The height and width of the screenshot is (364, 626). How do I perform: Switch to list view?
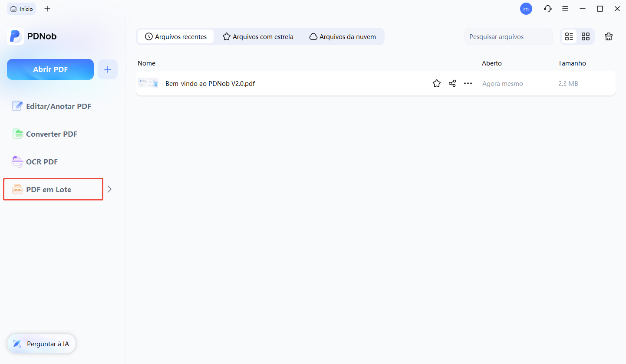pos(569,36)
